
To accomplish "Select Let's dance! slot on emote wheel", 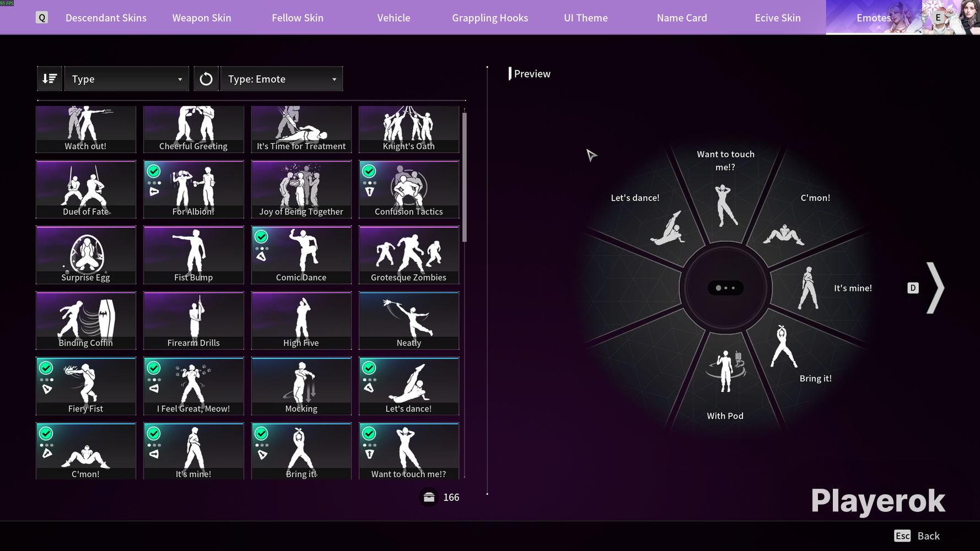I will [653, 220].
